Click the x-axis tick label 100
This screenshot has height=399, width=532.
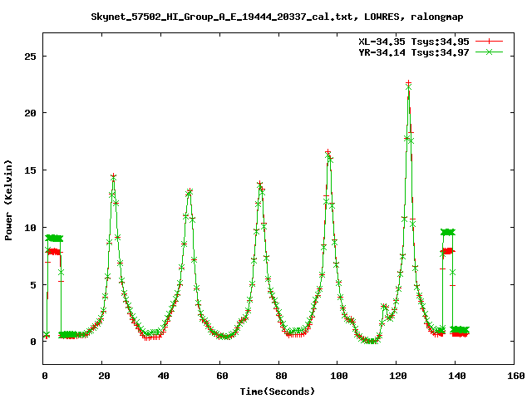point(339,376)
